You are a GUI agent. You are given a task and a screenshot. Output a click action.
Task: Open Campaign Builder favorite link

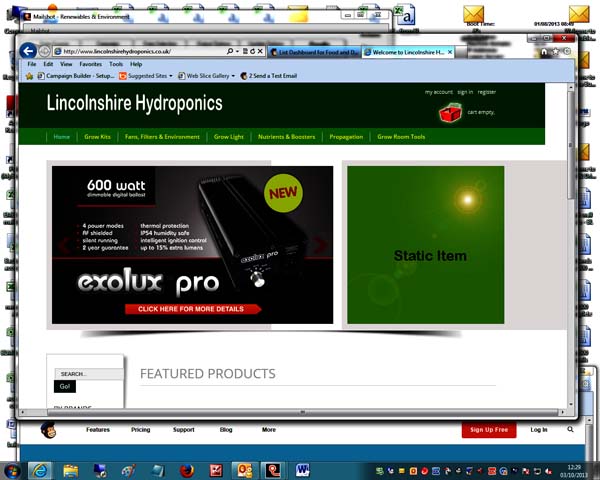(x=76, y=76)
